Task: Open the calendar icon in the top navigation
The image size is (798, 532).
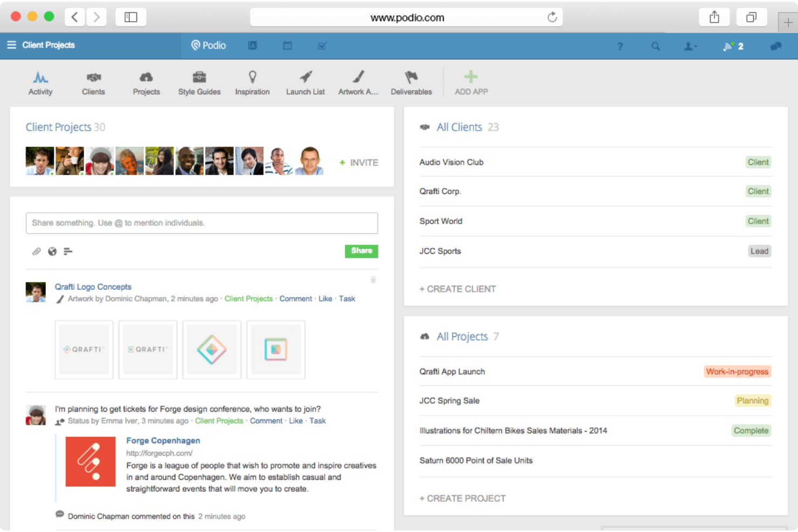Action: [287, 46]
